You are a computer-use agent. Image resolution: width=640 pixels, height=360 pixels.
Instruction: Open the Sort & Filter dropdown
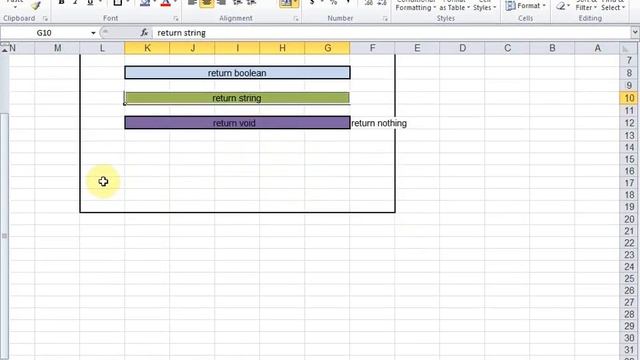586,5
